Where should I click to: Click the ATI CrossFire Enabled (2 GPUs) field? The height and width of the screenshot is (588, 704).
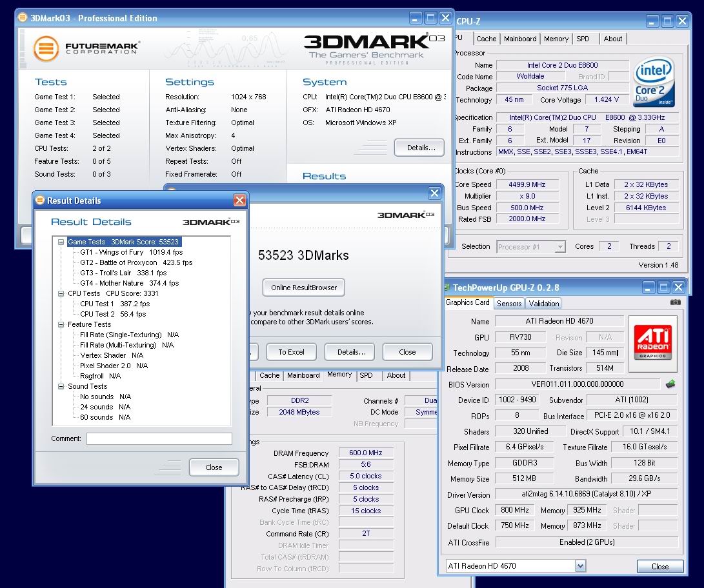(x=587, y=542)
